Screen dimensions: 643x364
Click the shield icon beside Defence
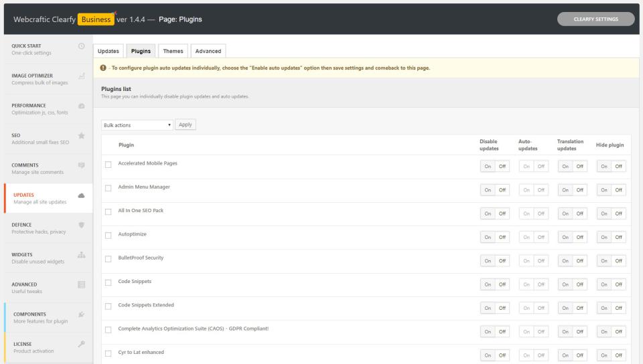[x=81, y=225]
